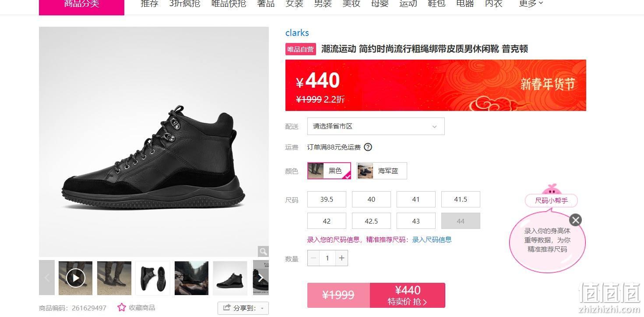The width and height of the screenshot is (644, 317).
Task: Click the star icon to favorite product
Action: pyautogui.click(x=121, y=307)
